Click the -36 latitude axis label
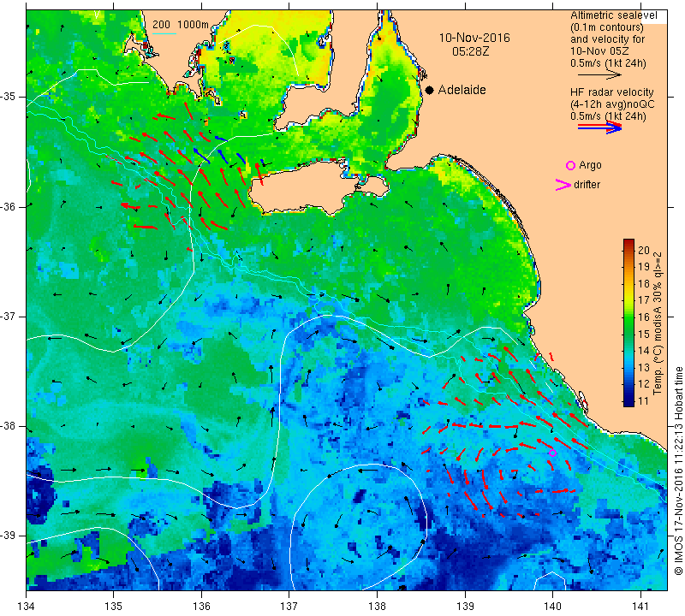The width and height of the screenshot is (685, 616). (x=9, y=206)
